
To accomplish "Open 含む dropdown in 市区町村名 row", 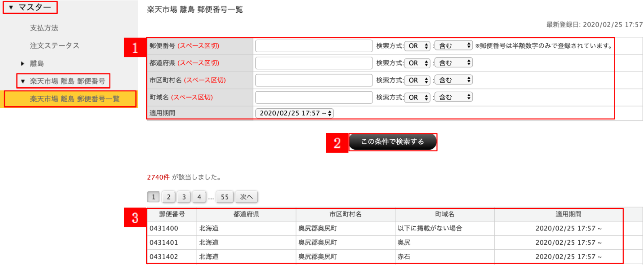I will pyautogui.click(x=453, y=80).
